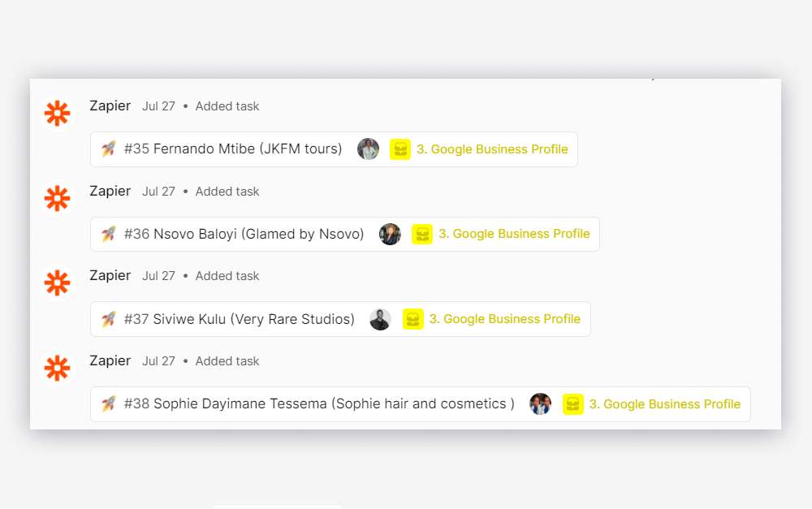The image size is (812, 509).
Task: Open Google Business Profile list on task #37
Action: click(x=504, y=319)
